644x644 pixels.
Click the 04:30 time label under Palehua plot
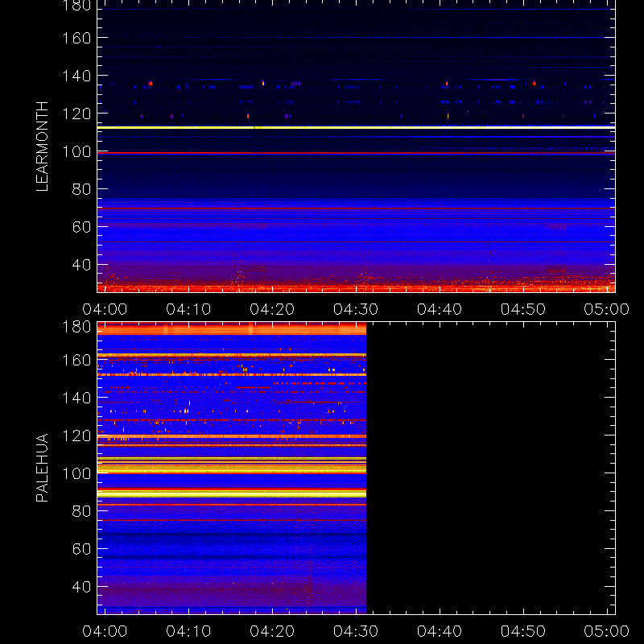[x=356, y=631]
